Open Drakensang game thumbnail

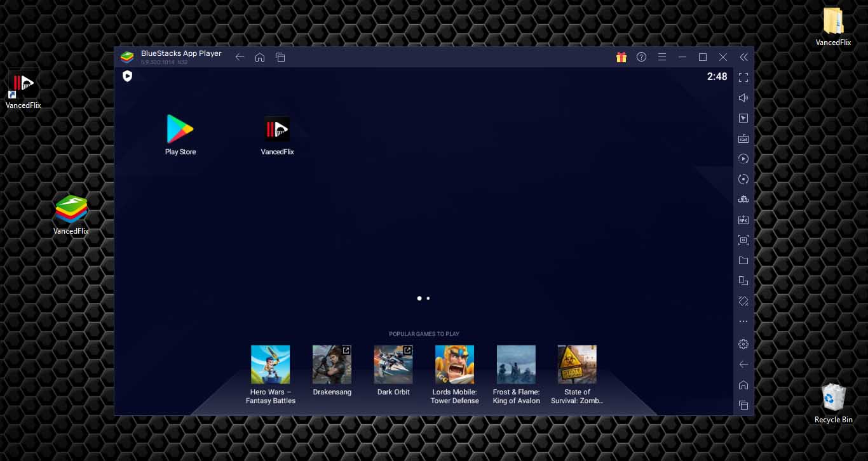[x=332, y=364]
